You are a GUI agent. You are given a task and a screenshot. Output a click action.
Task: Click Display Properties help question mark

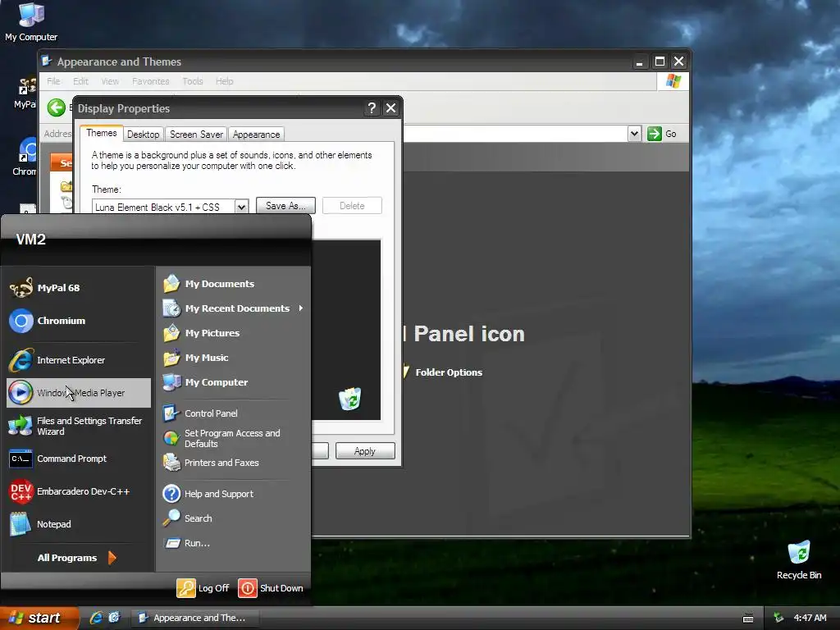click(372, 108)
